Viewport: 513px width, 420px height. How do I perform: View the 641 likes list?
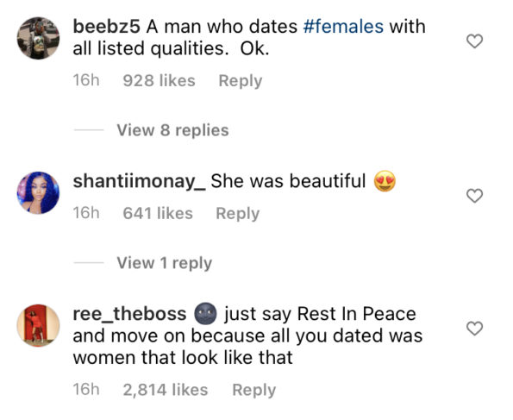tap(158, 213)
